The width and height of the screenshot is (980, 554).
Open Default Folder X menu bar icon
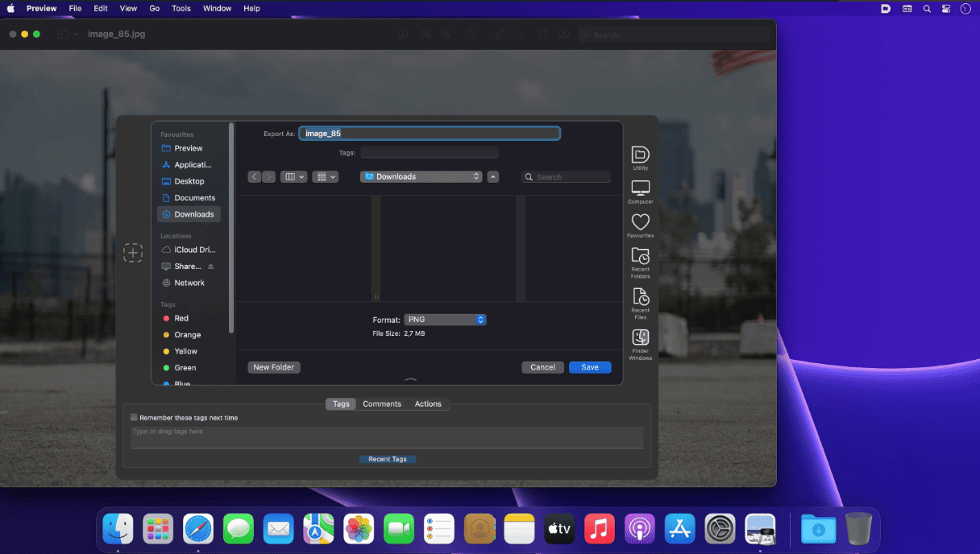[x=884, y=8]
